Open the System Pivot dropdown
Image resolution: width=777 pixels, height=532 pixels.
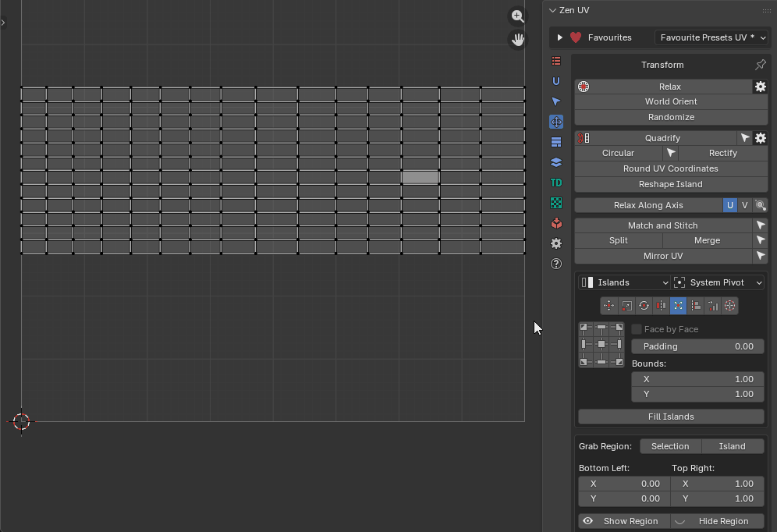718,282
